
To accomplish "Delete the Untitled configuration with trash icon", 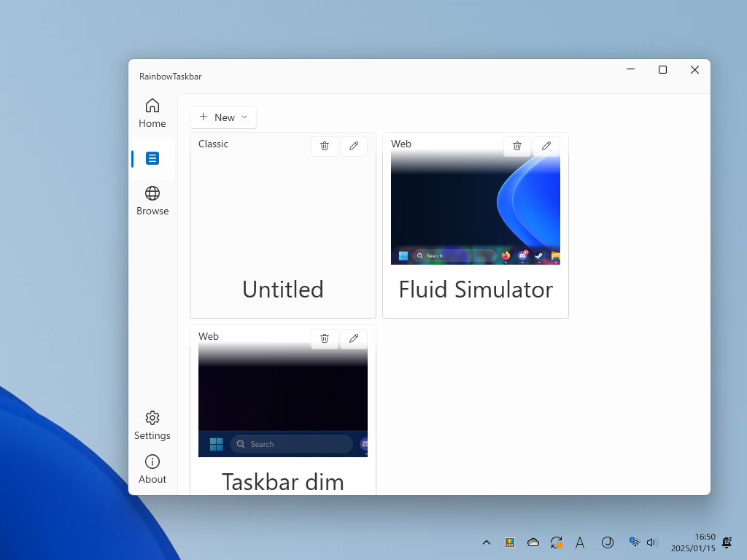I will coord(325,146).
